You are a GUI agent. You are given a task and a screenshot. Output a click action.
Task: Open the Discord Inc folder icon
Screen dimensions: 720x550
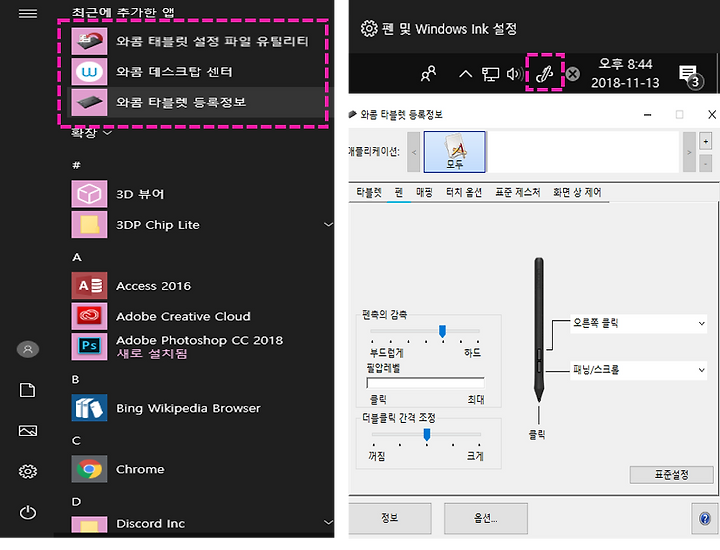click(x=89, y=524)
